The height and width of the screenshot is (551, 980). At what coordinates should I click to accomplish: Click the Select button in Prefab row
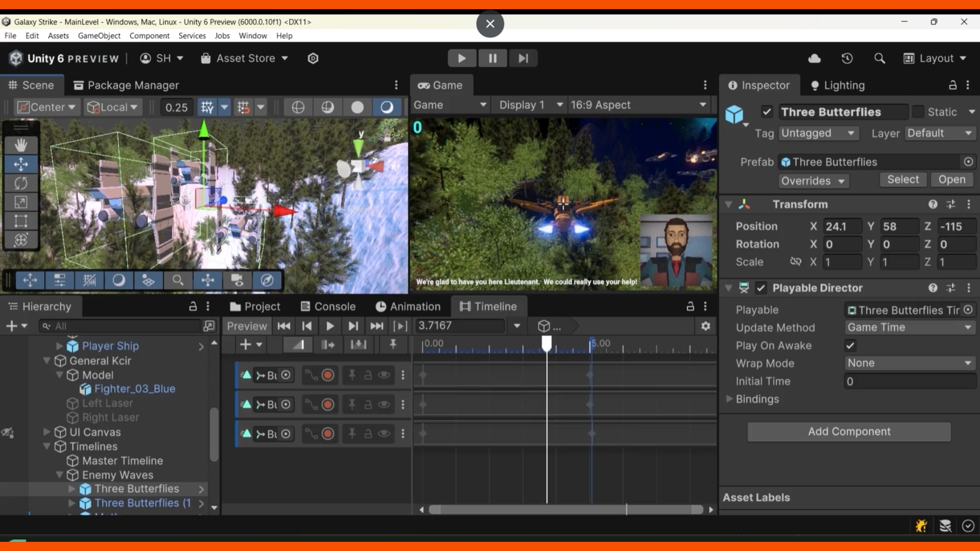pos(903,180)
